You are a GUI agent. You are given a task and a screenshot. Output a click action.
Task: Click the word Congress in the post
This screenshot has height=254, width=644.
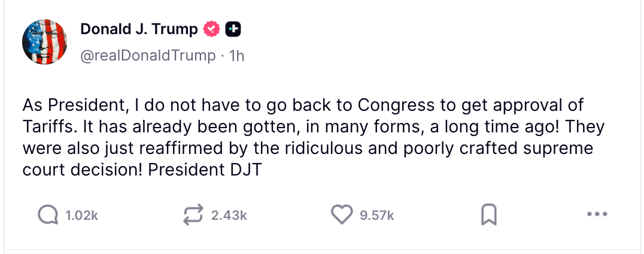click(x=396, y=105)
